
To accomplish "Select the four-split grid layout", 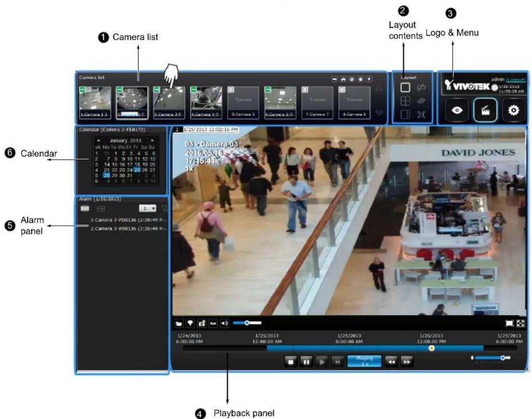I will pyautogui.click(x=405, y=101).
